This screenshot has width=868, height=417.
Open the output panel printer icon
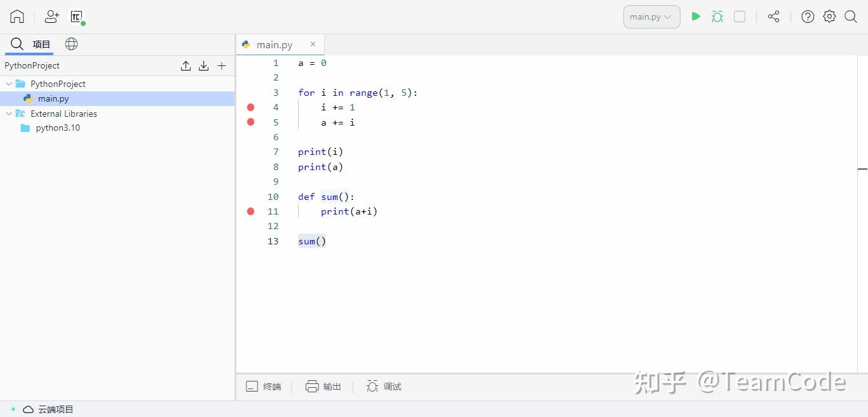click(x=312, y=387)
